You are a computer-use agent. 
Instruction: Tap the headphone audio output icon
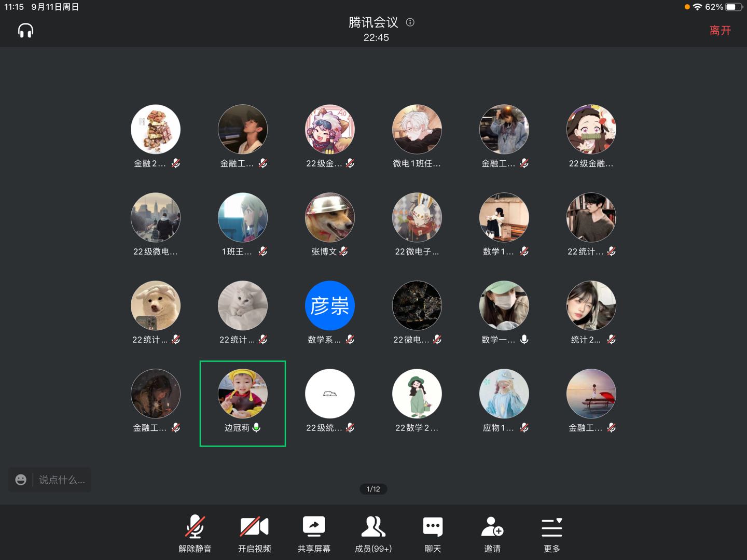coord(25,31)
